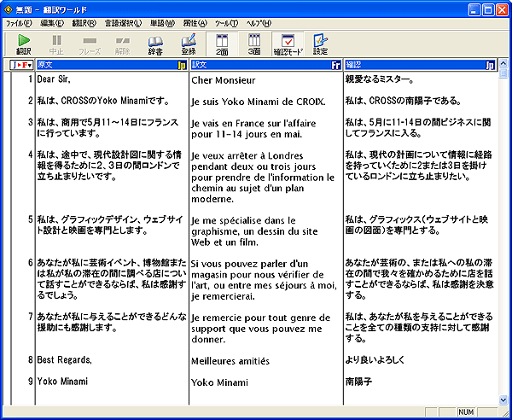The width and height of the screenshot is (512, 420).
Task: Click the Jp badge in 確認 header
Action: (490, 66)
